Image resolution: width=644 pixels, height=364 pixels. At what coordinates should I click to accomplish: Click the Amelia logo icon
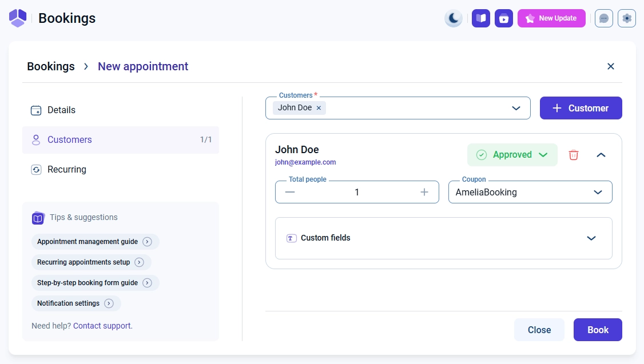coord(18,18)
